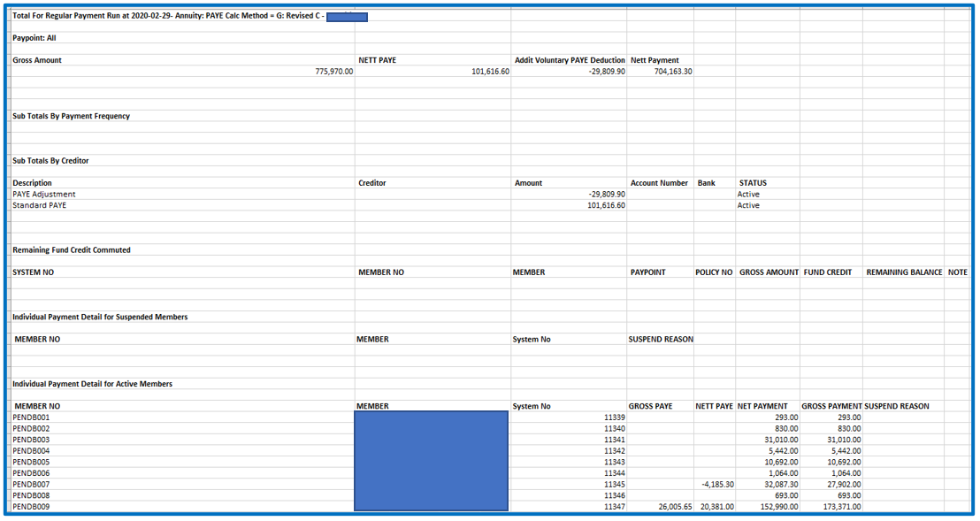This screenshot has height=521, width=980.
Task: Select PENDB005 net payment 10,692.00
Action: (781, 463)
